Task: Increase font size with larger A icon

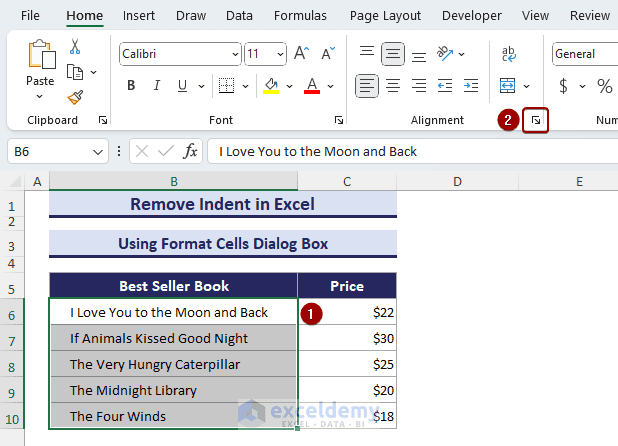Action: point(302,54)
